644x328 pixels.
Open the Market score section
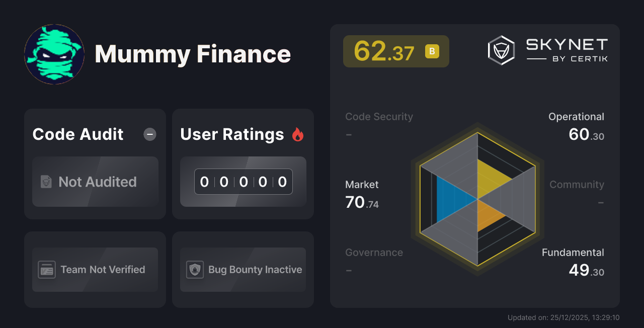(x=362, y=194)
